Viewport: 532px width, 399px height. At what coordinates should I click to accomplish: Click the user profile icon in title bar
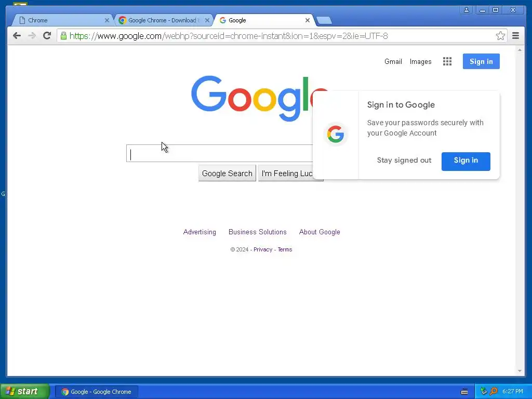[467, 10]
